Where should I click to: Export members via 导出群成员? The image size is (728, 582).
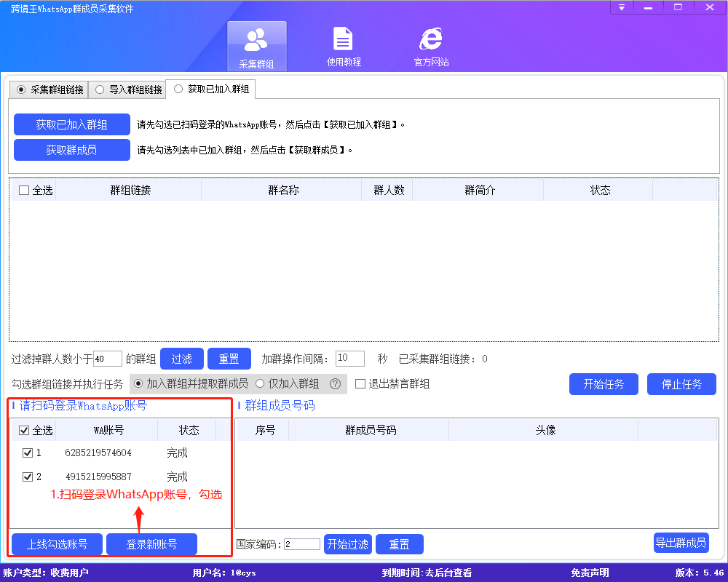tap(681, 542)
